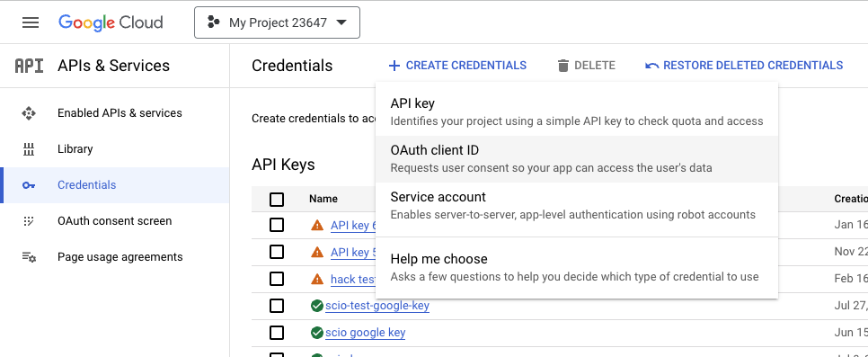Open the API key 5 link

click(x=353, y=252)
